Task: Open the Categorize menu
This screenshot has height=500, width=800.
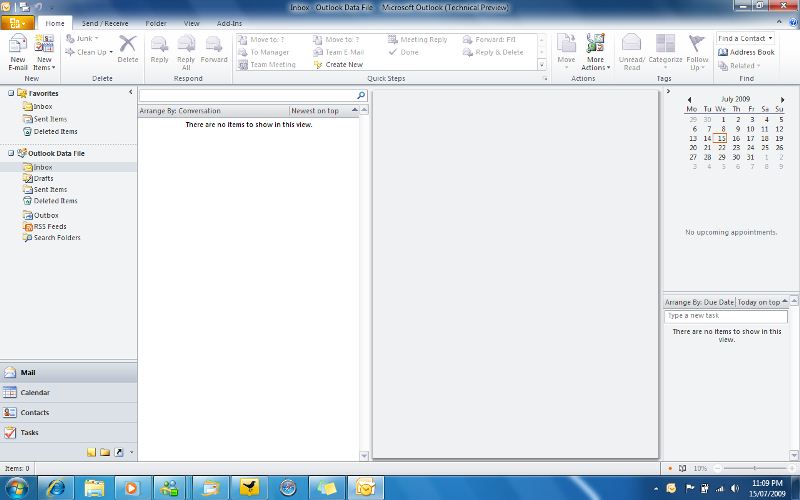Action: tap(665, 52)
